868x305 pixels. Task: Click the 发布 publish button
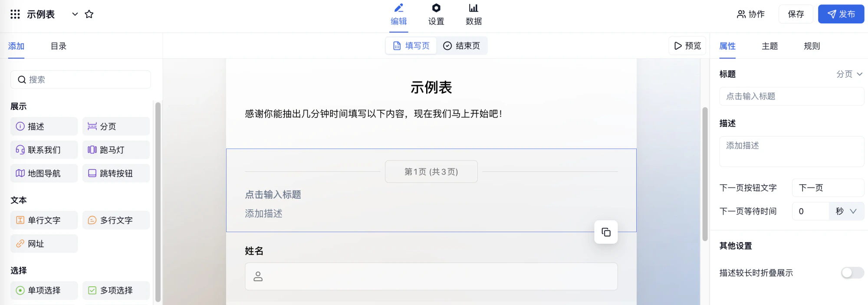841,14
